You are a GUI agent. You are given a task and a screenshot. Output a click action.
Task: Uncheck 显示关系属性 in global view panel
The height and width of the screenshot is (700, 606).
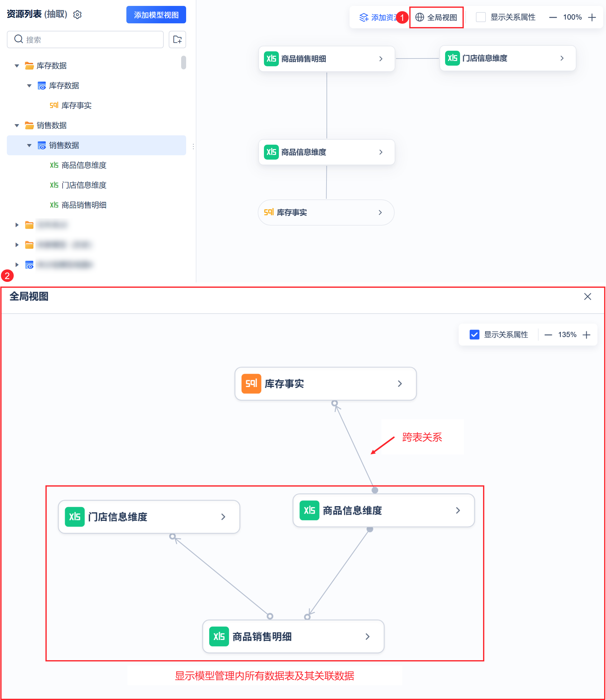coord(474,335)
